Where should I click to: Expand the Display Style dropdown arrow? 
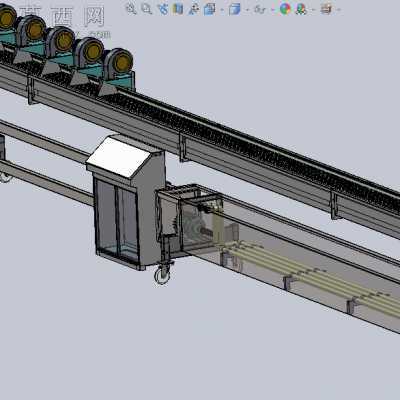click(x=247, y=10)
